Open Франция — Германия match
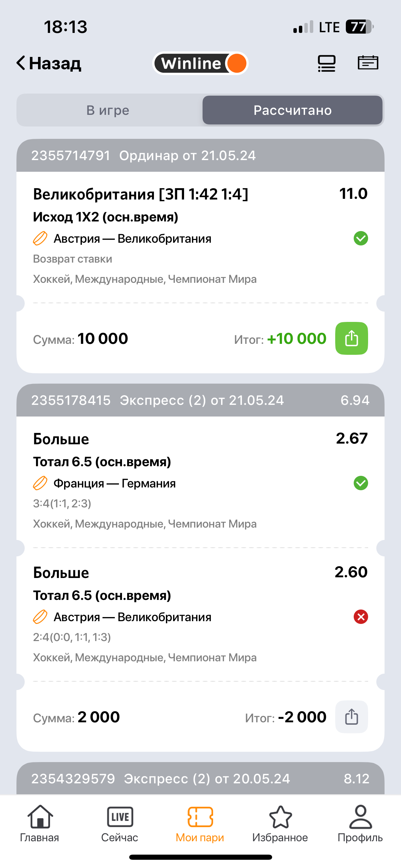 coord(114,483)
